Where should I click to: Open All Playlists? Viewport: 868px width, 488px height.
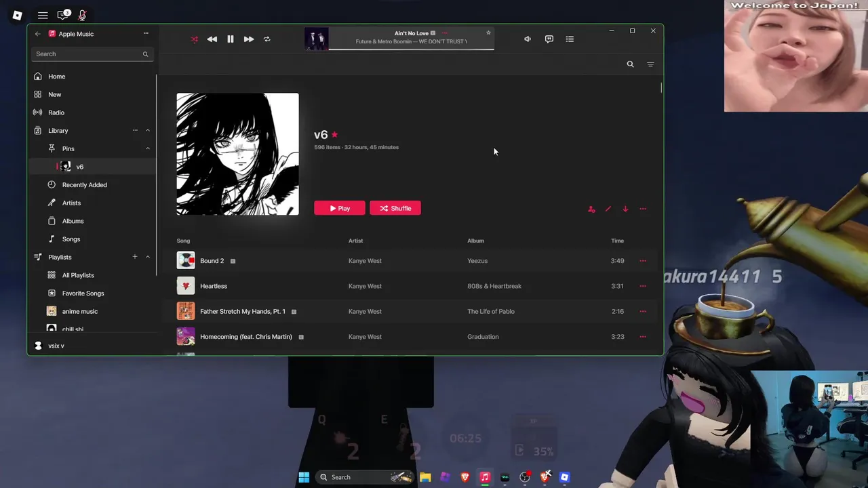point(92,275)
